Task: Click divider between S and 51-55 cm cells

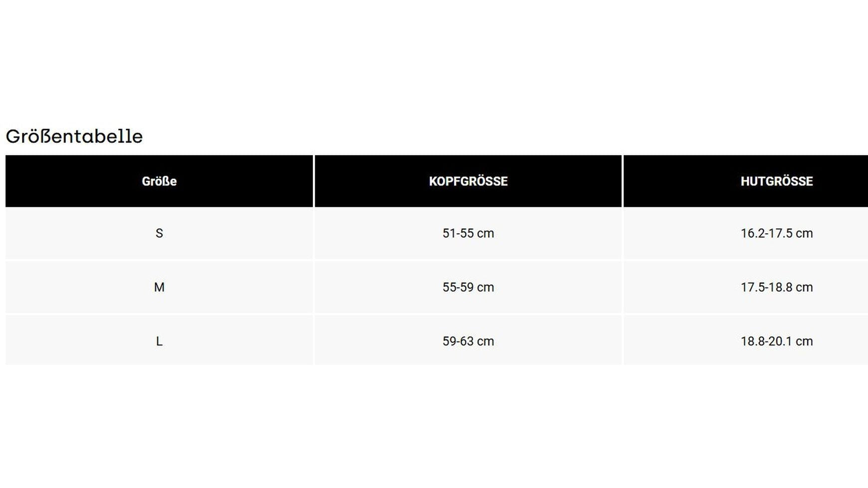Action: pos(314,233)
